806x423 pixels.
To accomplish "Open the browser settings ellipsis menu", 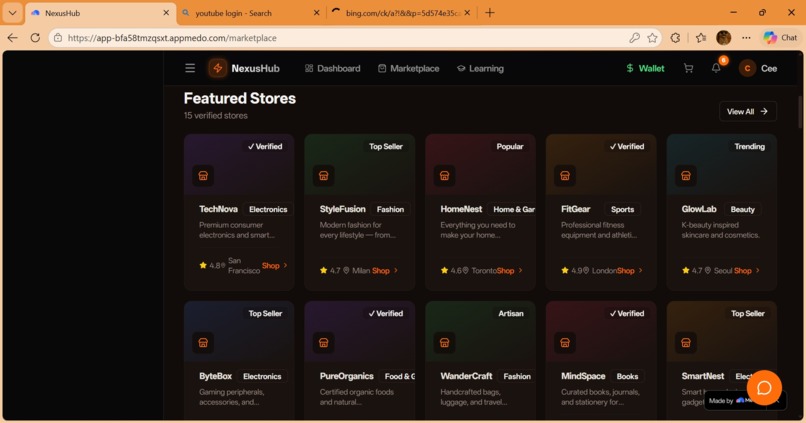I will (x=746, y=38).
